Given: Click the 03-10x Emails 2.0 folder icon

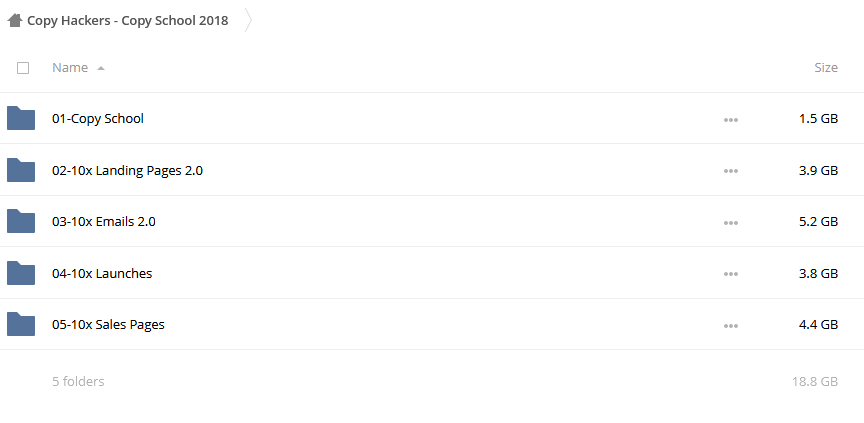Looking at the screenshot, I should (21, 221).
